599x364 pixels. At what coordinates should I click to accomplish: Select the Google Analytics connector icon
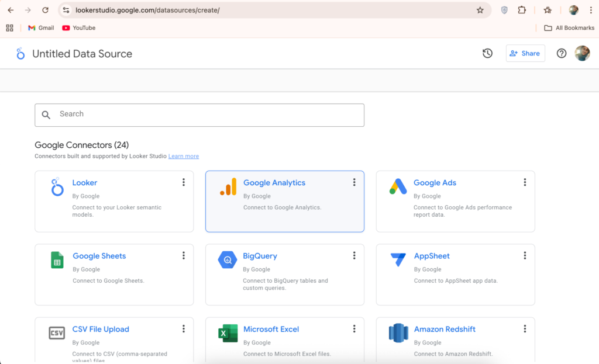(x=228, y=187)
